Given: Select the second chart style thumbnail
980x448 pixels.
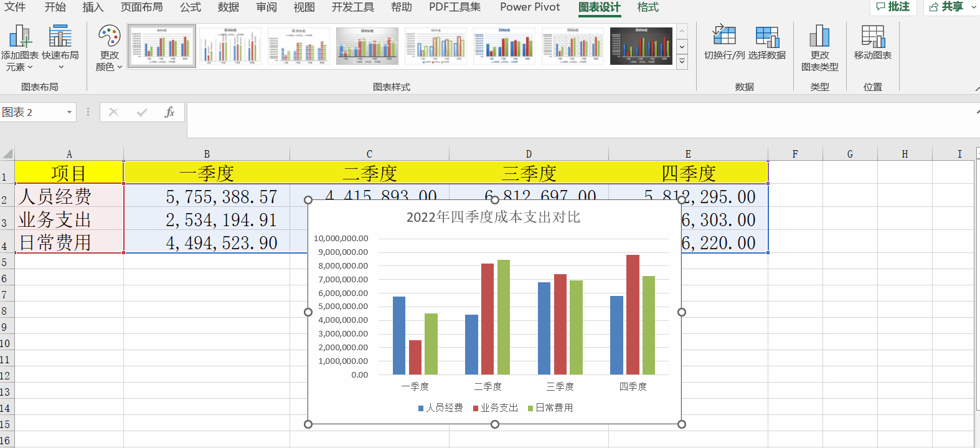Looking at the screenshot, I should point(230,46).
